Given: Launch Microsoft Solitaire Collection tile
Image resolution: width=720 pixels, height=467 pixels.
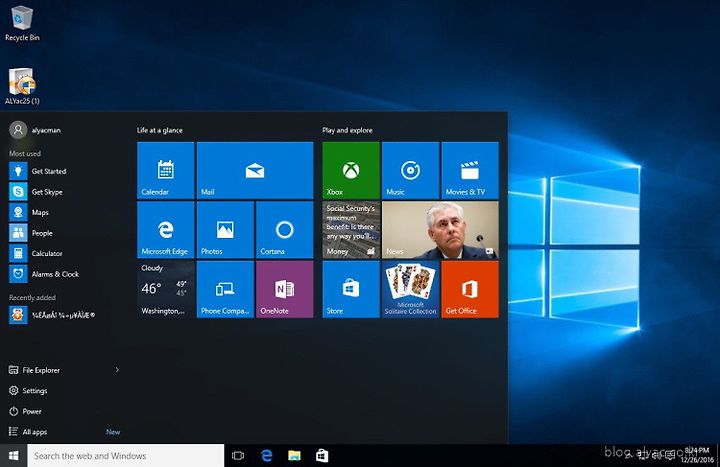Looking at the screenshot, I should [411, 289].
